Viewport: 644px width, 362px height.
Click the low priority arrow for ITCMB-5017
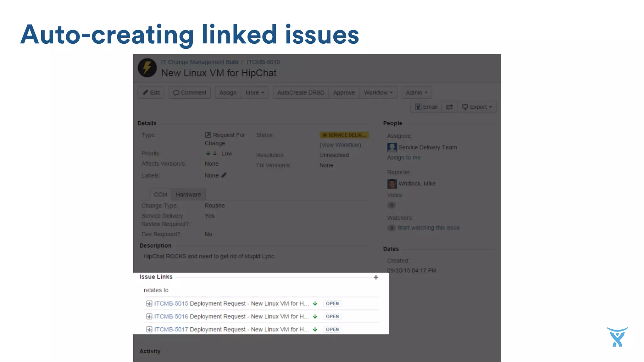(x=315, y=329)
